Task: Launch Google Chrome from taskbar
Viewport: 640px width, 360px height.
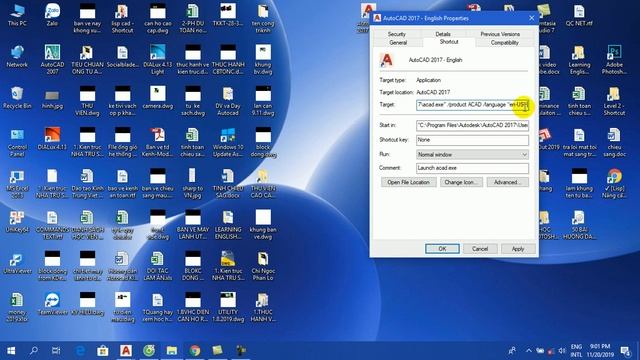Action: pyautogui.click(x=195, y=350)
